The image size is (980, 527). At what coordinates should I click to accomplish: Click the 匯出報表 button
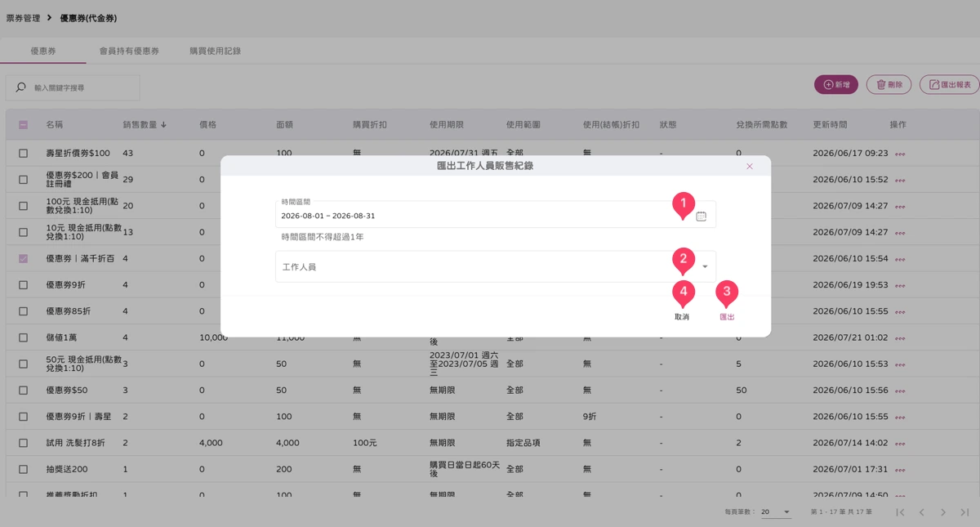pos(950,84)
